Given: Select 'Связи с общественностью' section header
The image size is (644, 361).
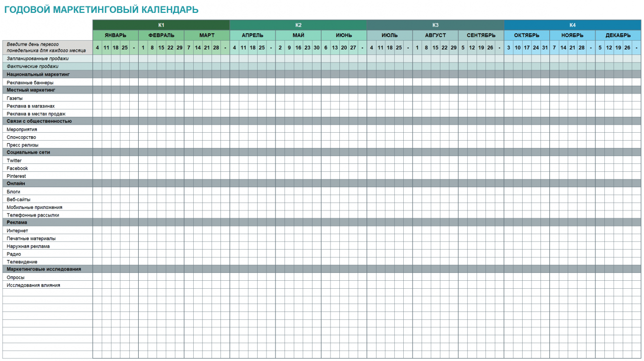Looking at the screenshot, I should [x=48, y=121].
